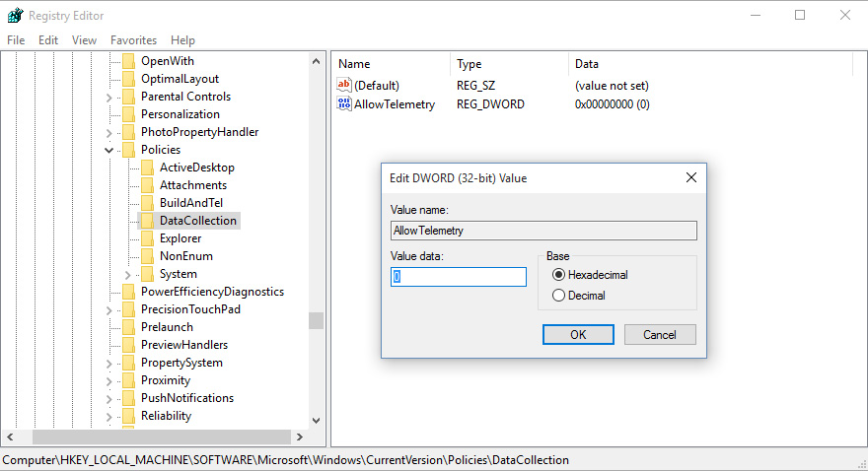The image size is (868, 471).
Task: Click the Personalization folder icon
Action: coord(128,114)
